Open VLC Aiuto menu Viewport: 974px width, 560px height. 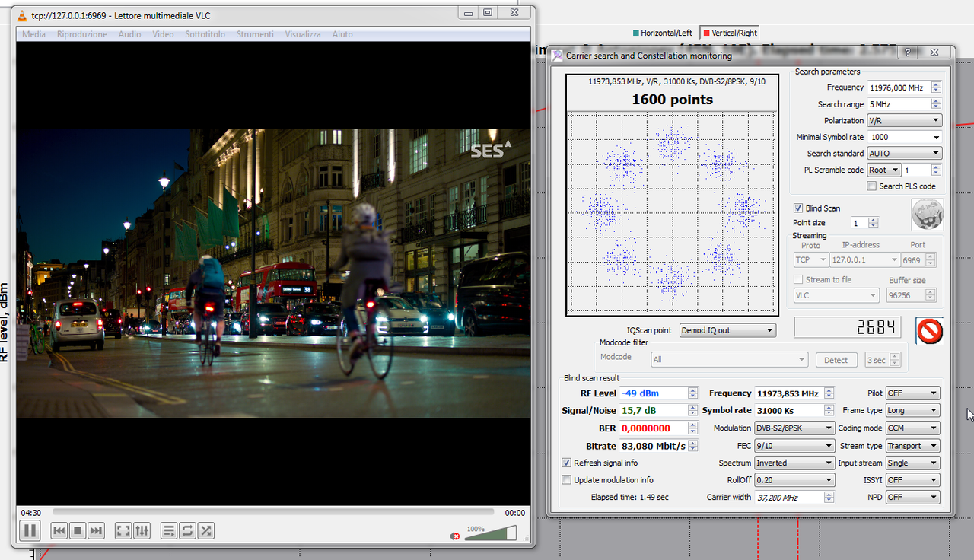pyautogui.click(x=342, y=34)
